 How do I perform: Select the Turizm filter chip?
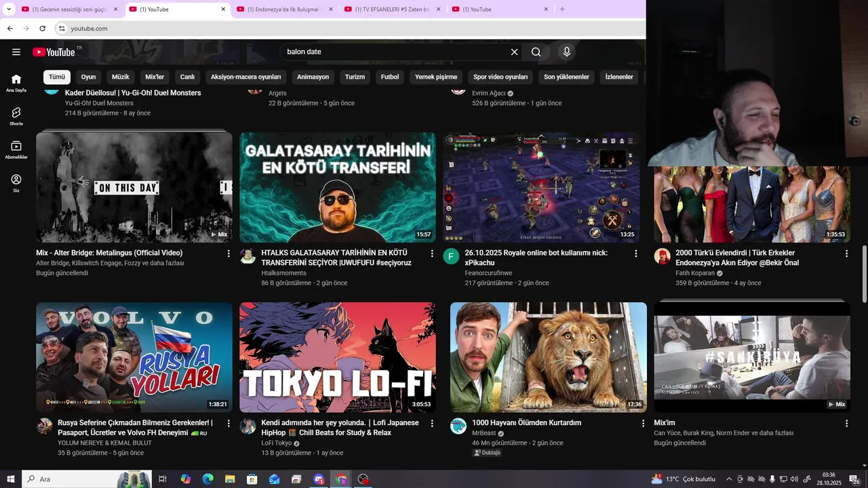(355, 77)
